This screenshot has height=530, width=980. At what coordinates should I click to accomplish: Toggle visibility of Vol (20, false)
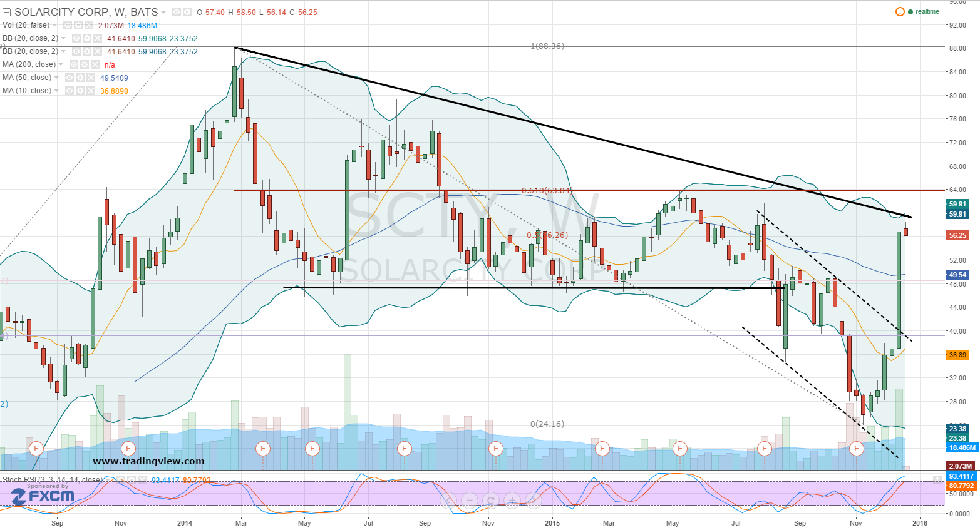[x=68, y=25]
